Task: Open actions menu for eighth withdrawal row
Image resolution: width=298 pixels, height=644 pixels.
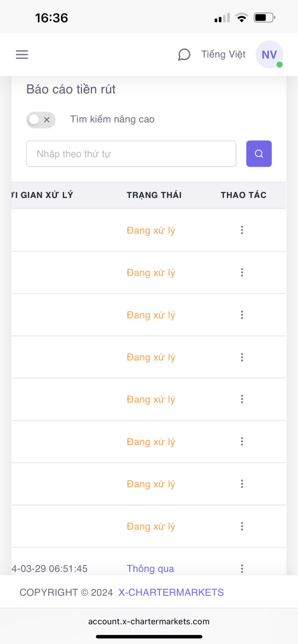Action: pos(242,526)
